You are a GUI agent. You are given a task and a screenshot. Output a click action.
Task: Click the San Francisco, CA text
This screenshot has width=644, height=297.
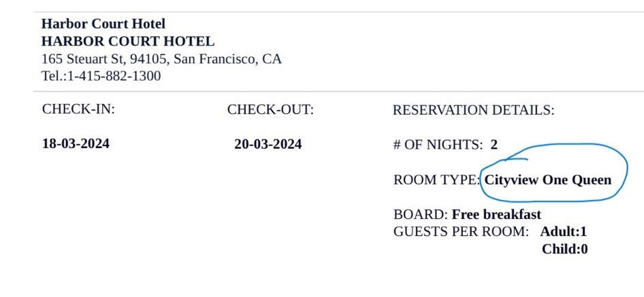[x=227, y=59]
